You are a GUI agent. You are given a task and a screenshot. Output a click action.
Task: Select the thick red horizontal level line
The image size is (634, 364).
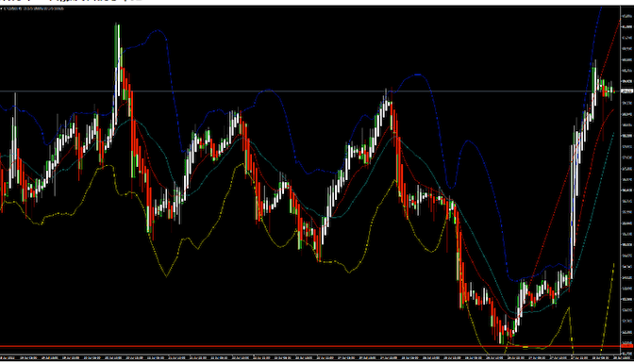point(309,346)
